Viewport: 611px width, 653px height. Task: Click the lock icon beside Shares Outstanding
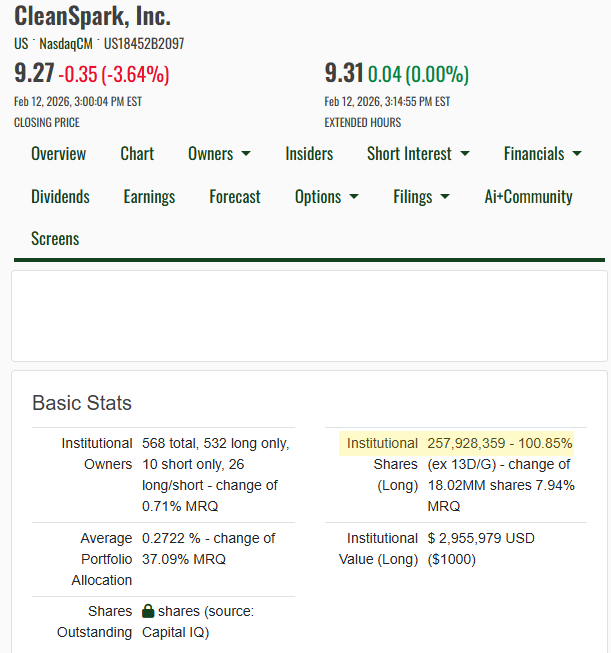point(148,611)
